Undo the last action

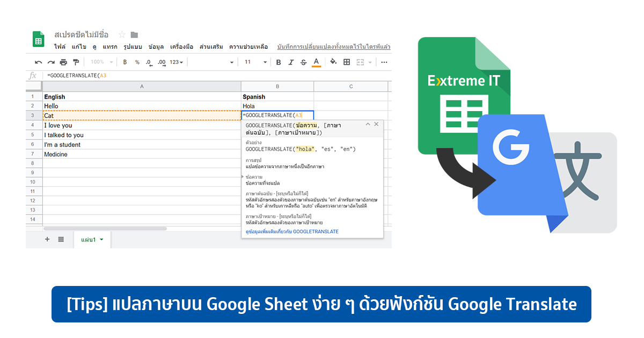click(39, 62)
